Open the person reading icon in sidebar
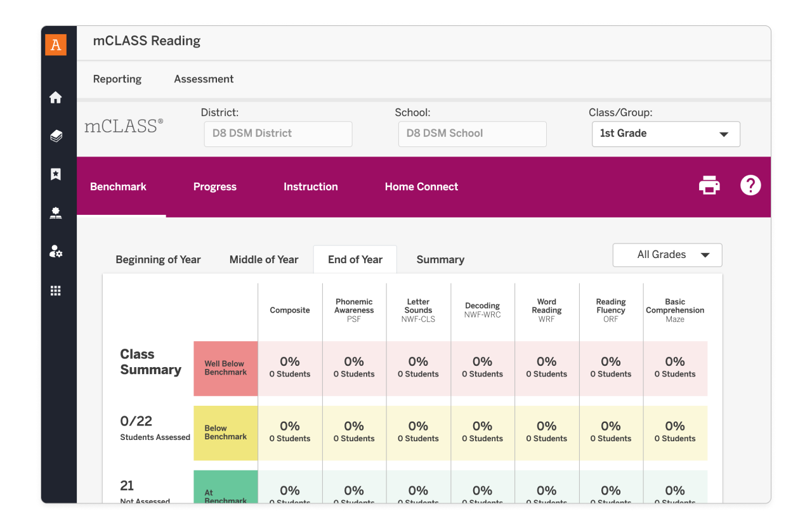This screenshot has width=812, height=530. (56, 213)
